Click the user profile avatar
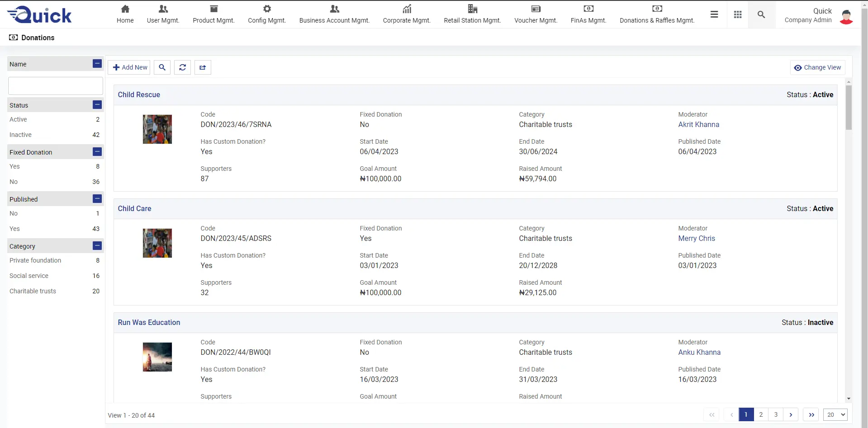868x428 pixels. click(x=846, y=16)
